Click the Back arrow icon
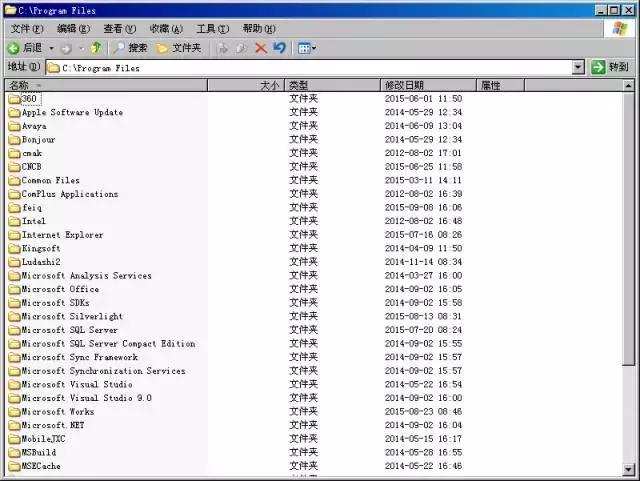Viewport: 640px width, 481px height. [x=13, y=48]
